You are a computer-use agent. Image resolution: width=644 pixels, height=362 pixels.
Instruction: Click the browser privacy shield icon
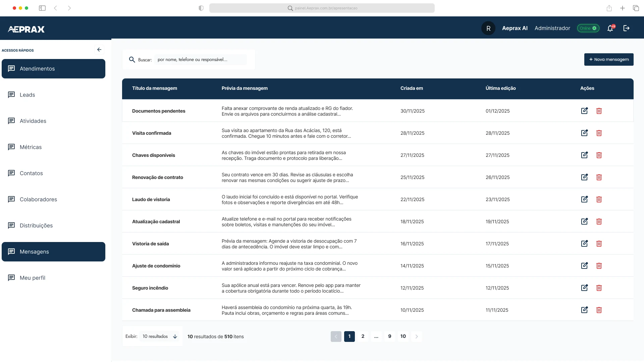pos(201,8)
